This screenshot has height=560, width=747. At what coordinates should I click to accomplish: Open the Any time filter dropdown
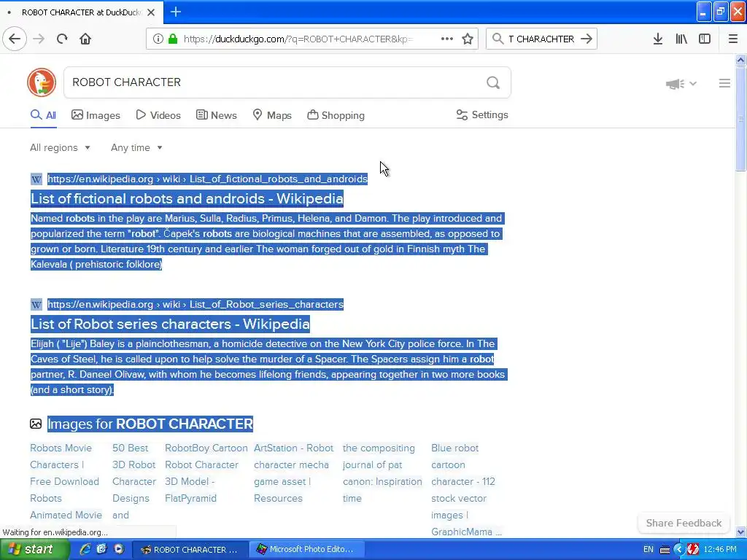point(136,147)
